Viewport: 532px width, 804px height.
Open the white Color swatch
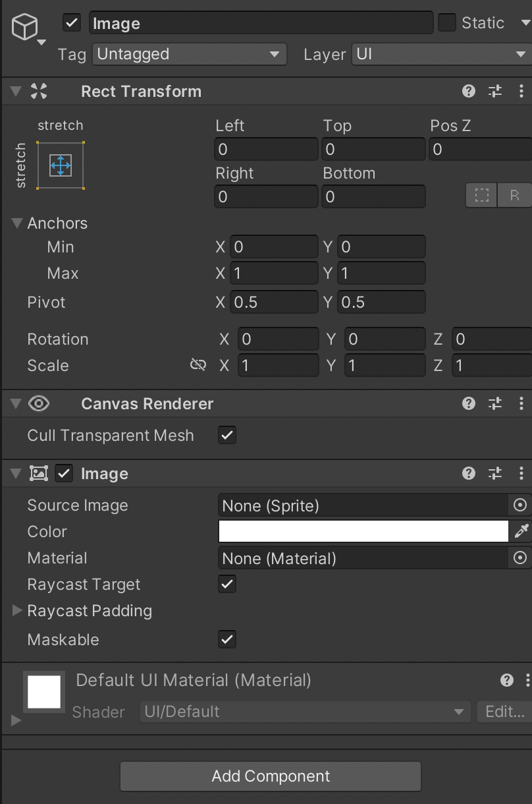tap(363, 531)
